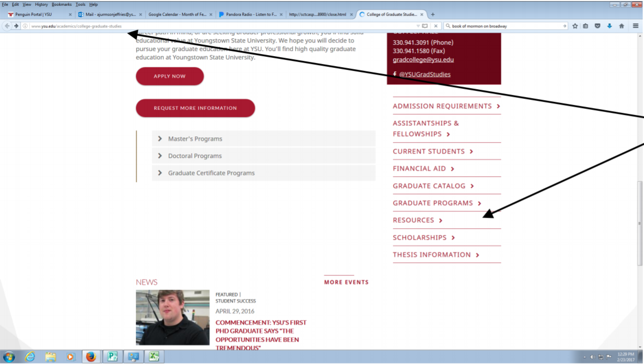Open Graduate Catalog link
This screenshot has height=364, width=644.
click(x=434, y=186)
